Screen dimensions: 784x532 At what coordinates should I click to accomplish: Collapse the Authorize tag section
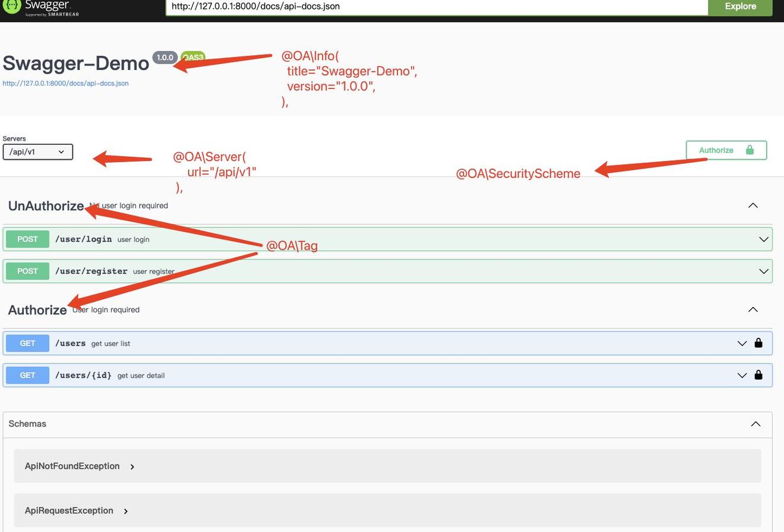point(753,309)
